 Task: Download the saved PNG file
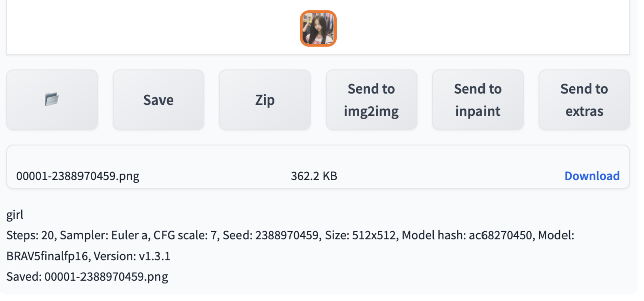coord(592,176)
